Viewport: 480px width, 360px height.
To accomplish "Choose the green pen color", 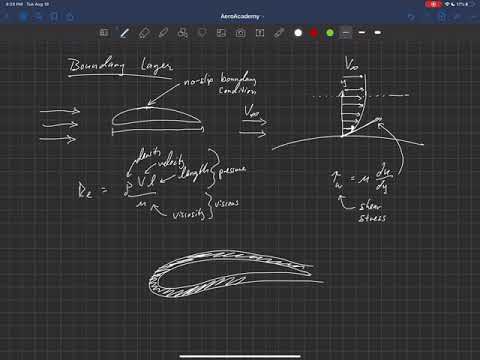I will [330, 33].
